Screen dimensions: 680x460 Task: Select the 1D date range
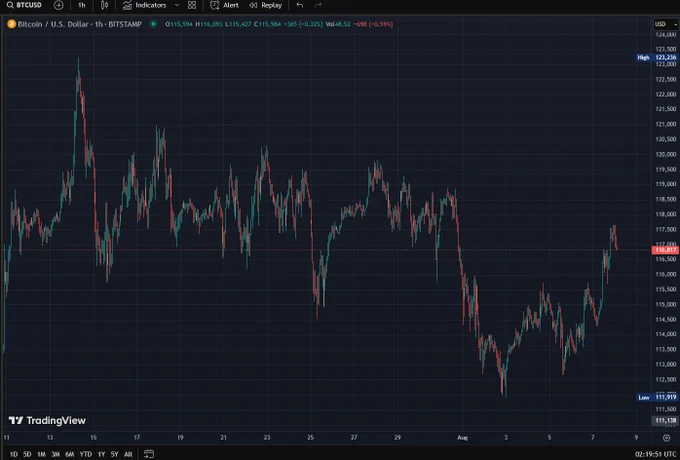point(14,454)
